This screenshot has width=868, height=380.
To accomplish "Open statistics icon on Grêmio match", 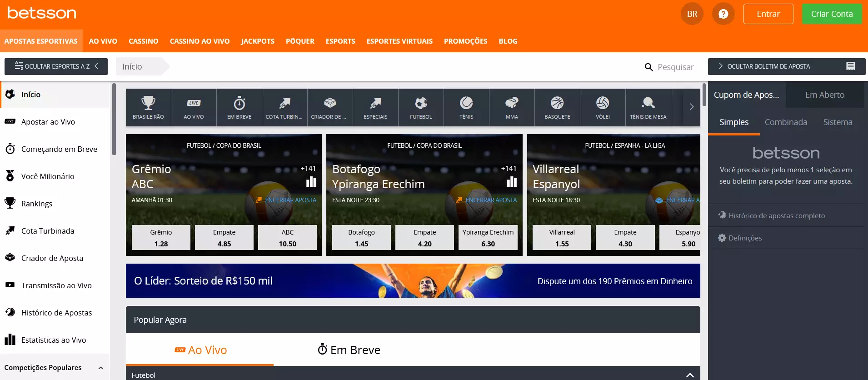I will click(311, 182).
